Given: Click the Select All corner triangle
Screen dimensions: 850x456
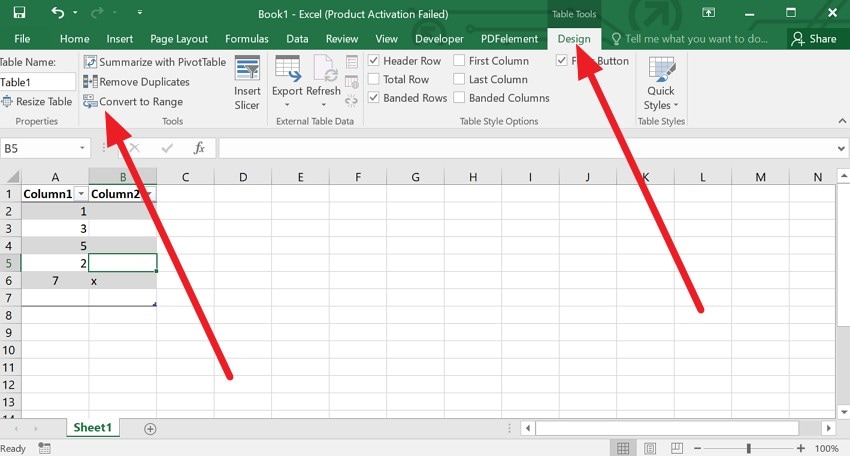Looking at the screenshot, I should pyautogui.click(x=11, y=177).
